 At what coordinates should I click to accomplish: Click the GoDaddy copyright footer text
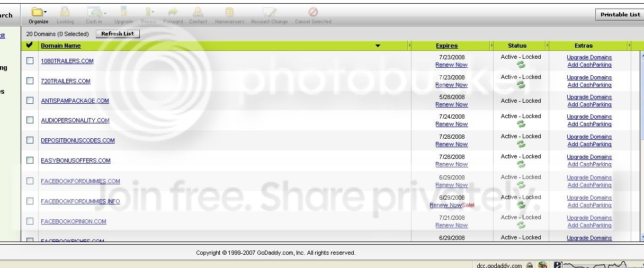(x=275, y=253)
